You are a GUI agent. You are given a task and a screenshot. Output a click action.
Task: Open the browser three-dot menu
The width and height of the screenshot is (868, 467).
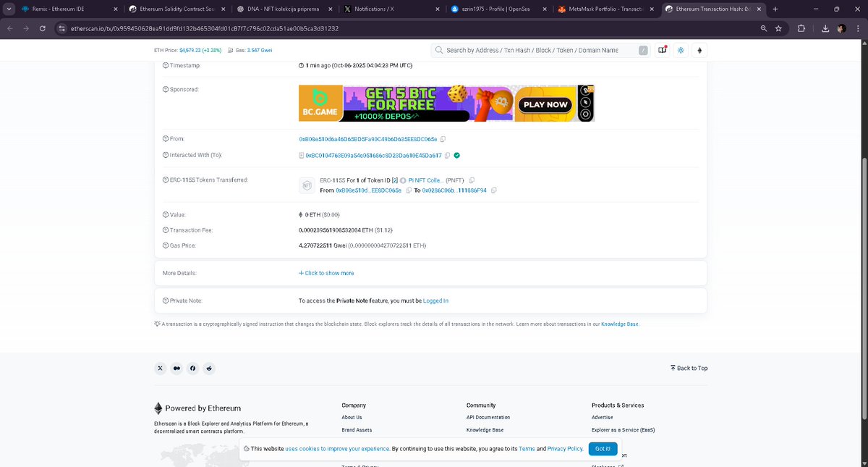856,28
